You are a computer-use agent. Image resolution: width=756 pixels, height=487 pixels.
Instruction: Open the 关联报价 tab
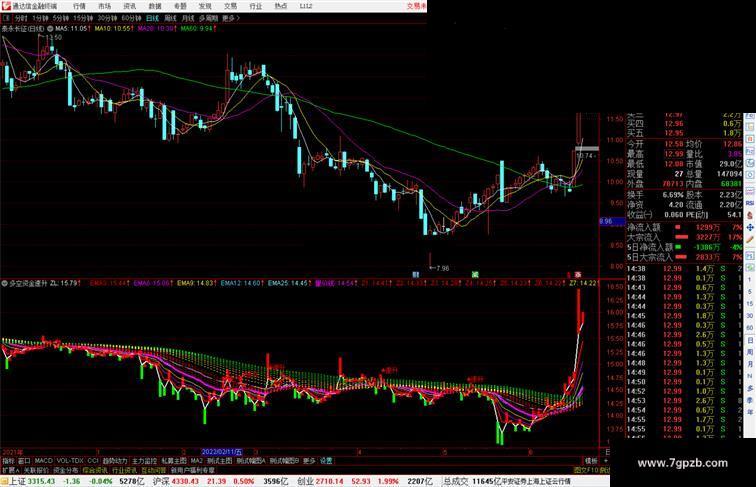point(36,470)
